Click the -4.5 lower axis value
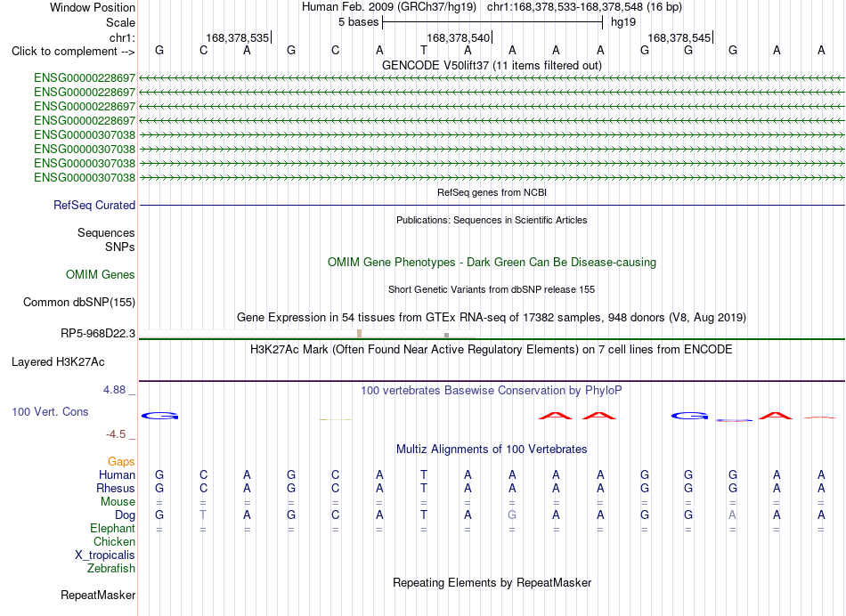This screenshot has height=616, width=846. [116, 434]
